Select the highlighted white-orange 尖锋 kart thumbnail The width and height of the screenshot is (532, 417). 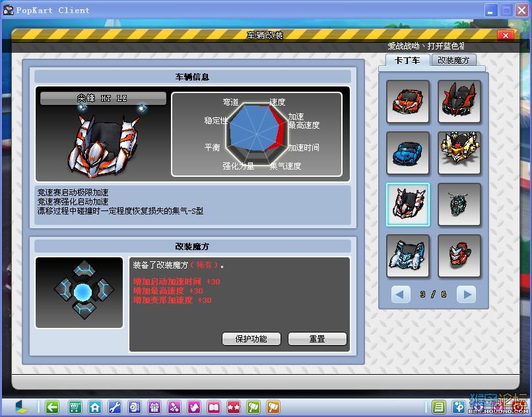(408, 205)
